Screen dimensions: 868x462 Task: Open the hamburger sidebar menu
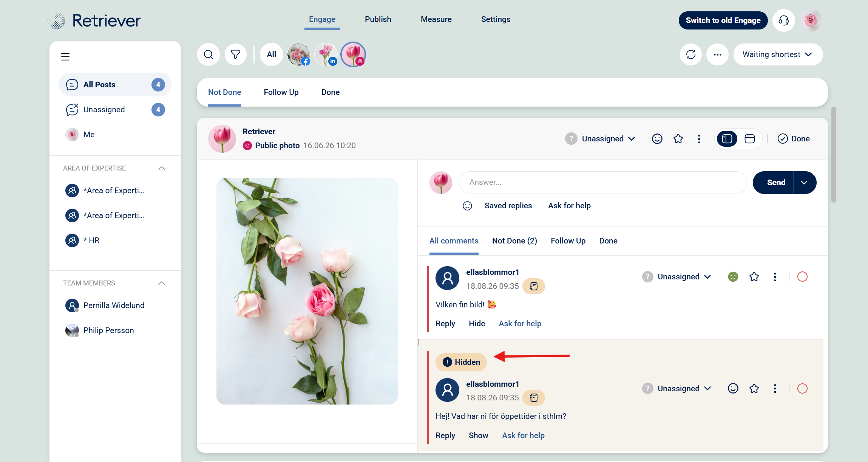click(65, 57)
